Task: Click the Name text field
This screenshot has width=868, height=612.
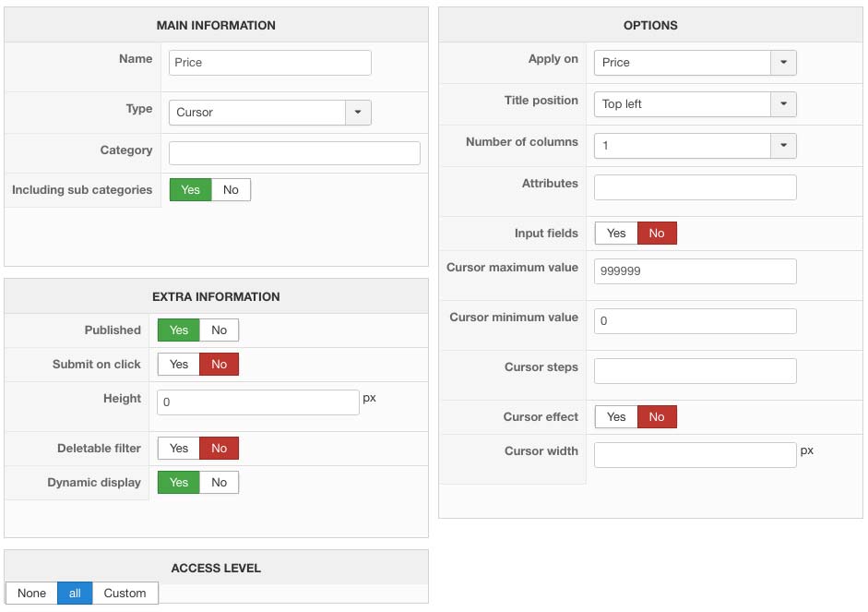Action: pos(270,63)
